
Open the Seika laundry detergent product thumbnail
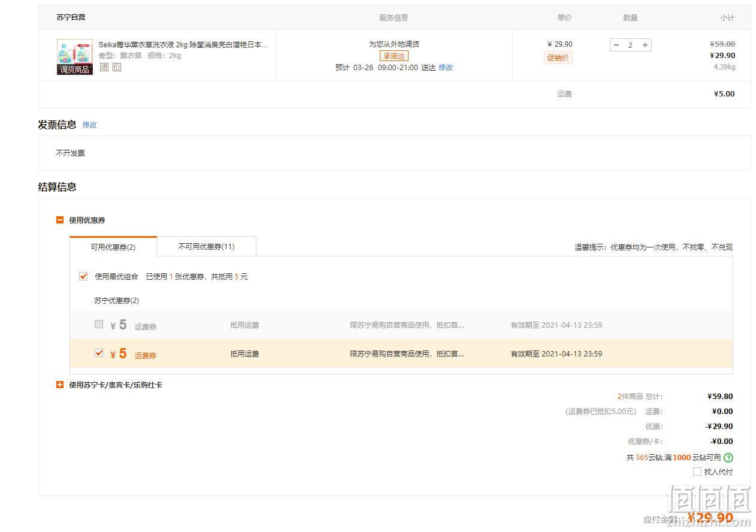pyautogui.click(x=75, y=57)
